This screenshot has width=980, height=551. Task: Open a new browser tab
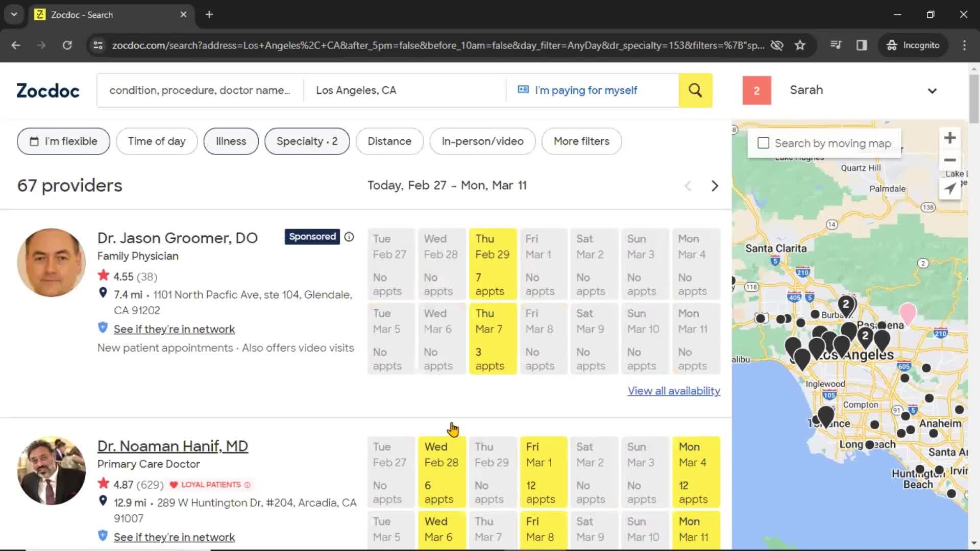(x=209, y=14)
